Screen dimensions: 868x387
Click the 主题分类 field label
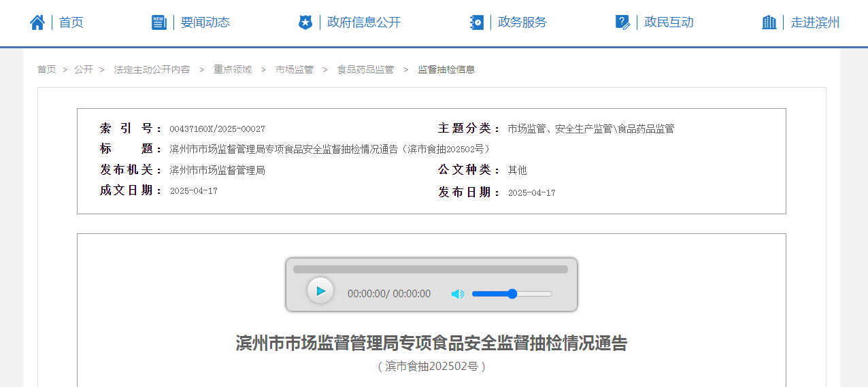(x=469, y=129)
